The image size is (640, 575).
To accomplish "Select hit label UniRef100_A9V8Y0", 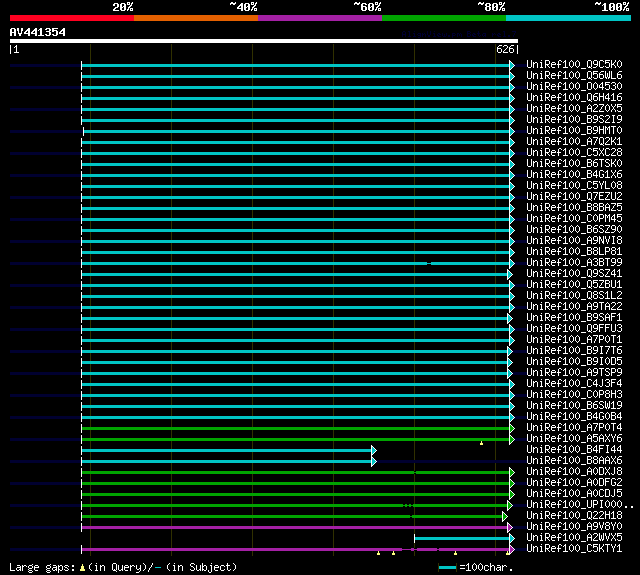I will click(x=574, y=527).
